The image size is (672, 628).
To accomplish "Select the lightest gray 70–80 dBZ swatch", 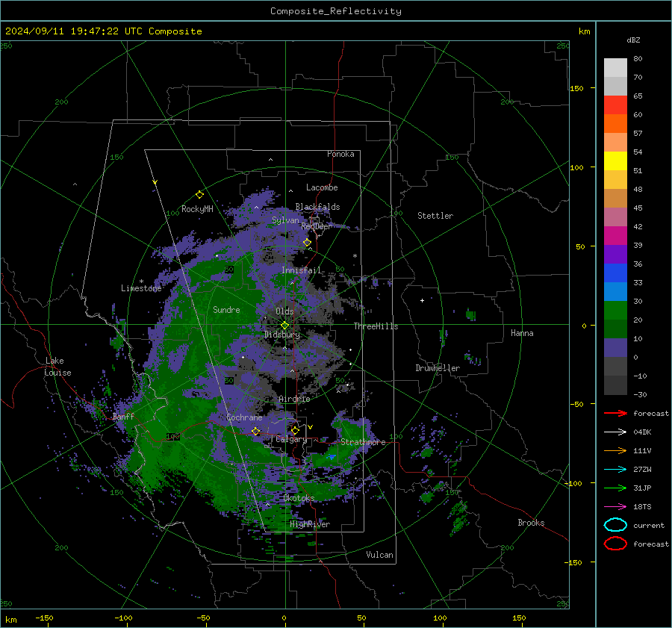I will click(615, 68).
